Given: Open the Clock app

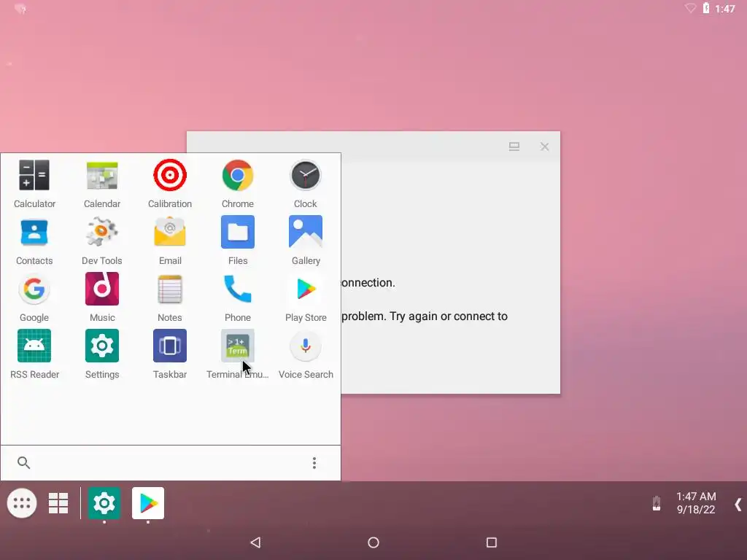Looking at the screenshot, I should [306, 184].
